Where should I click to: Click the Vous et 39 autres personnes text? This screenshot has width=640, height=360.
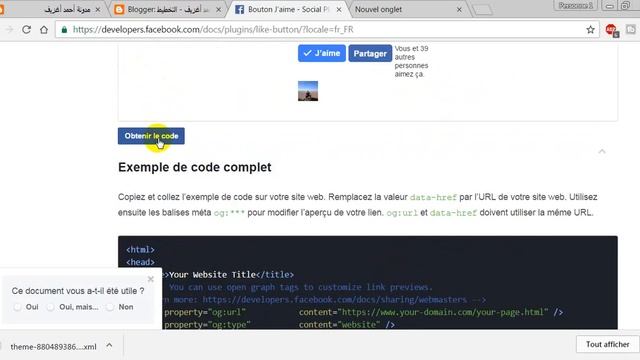(411, 61)
